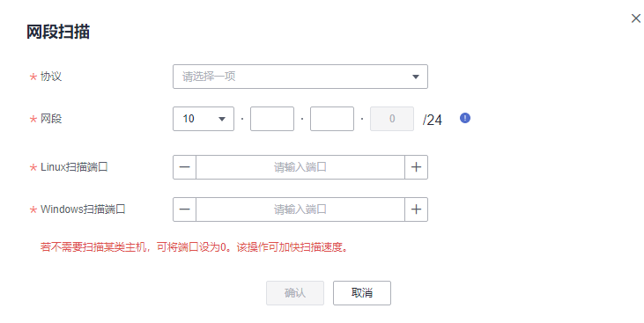Viewport: 644px width, 323px height.
Task: Click the 请选择一项 protocol select box
Action: (x=300, y=77)
